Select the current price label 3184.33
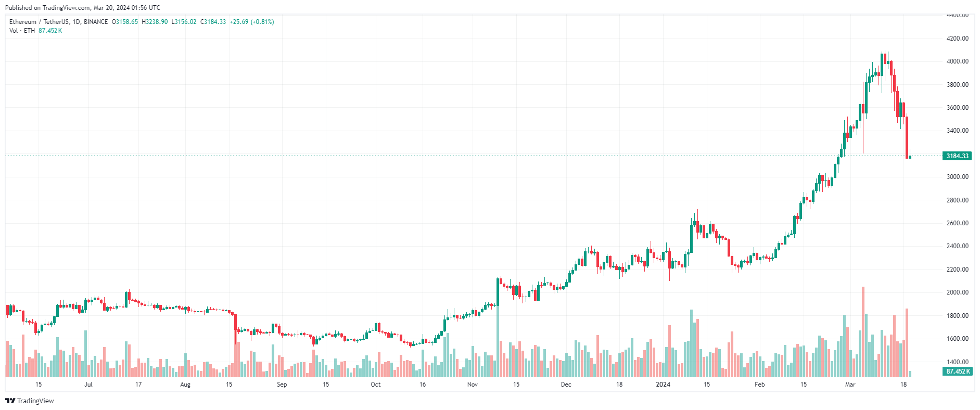Screen dimensions: 980x410 pos(957,156)
